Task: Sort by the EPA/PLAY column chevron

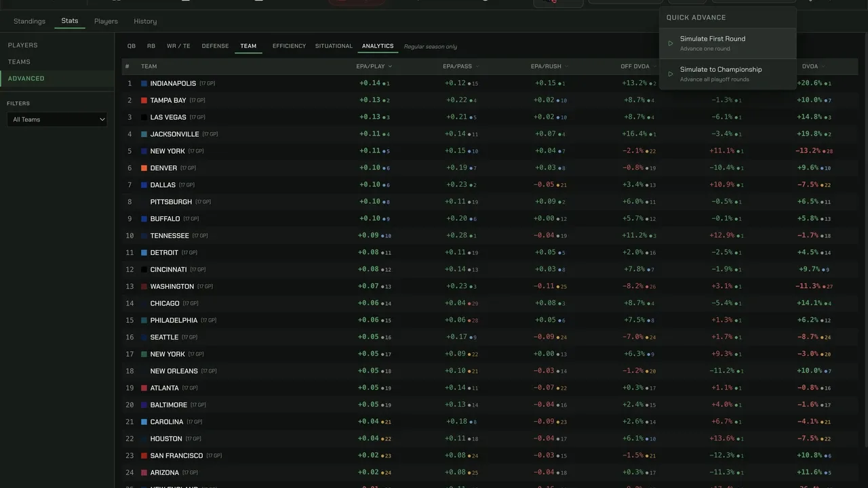Action: 390,66
